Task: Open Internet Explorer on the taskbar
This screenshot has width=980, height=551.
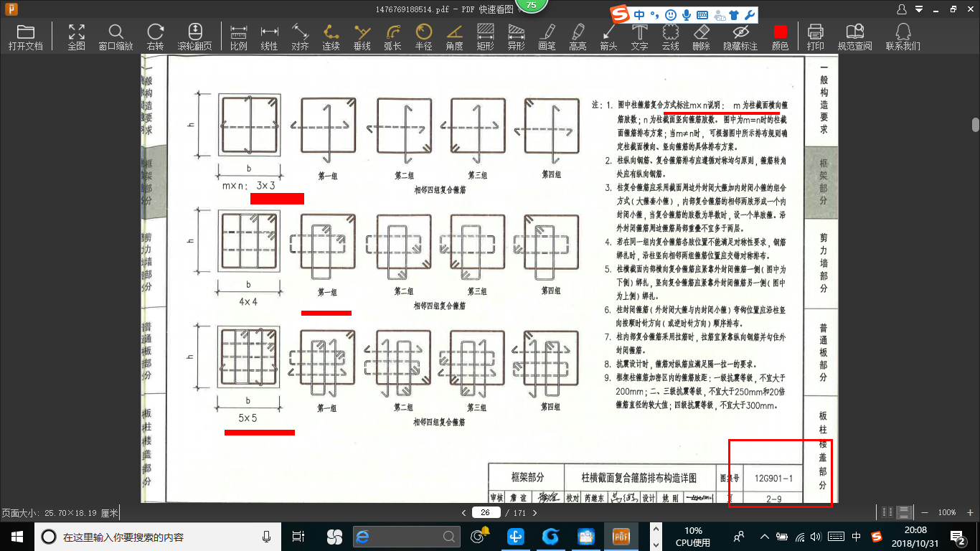Action: [x=362, y=537]
